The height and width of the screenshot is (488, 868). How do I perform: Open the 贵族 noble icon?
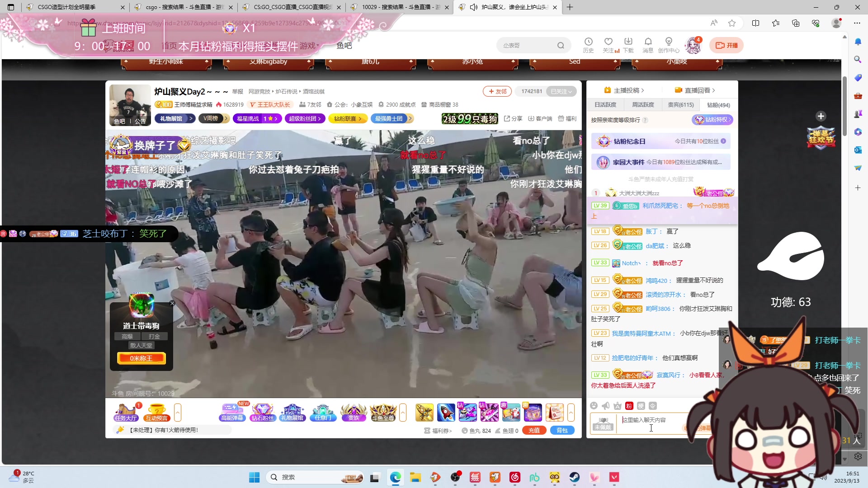pos(354,412)
